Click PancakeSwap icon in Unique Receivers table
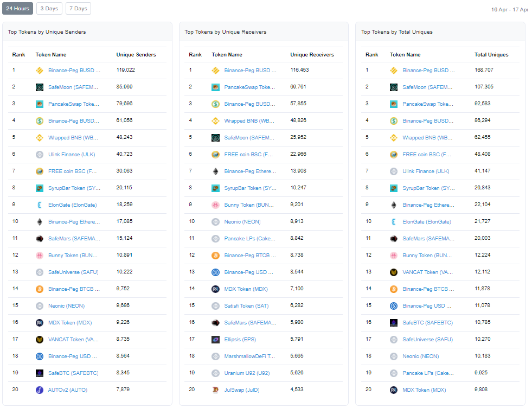 point(215,87)
